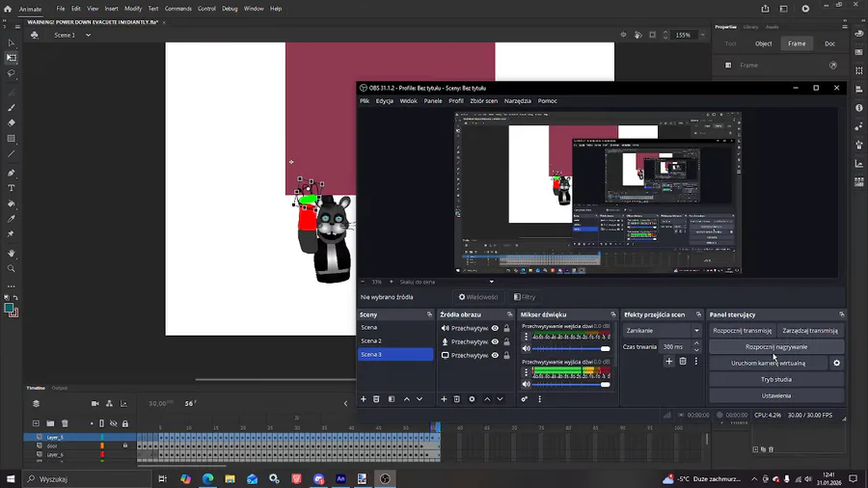Open Filtry for the selected source
The height and width of the screenshot is (488, 868).
pos(525,297)
